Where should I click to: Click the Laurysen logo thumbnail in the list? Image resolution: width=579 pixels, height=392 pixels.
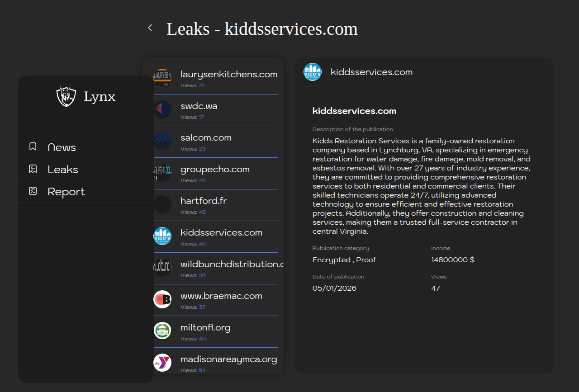point(162,78)
